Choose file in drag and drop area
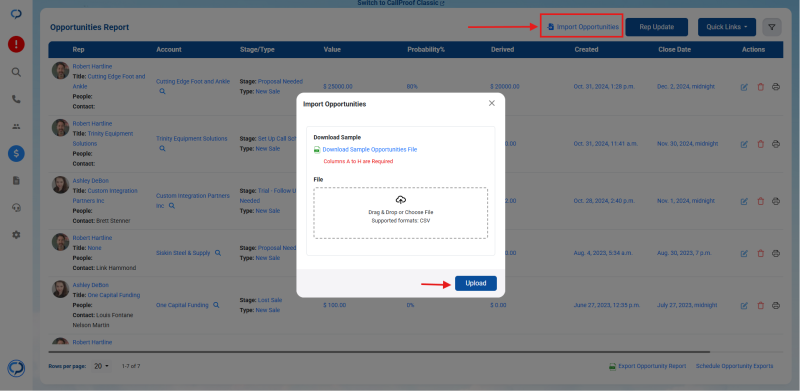Image resolution: width=800 pixels, height=391 pixels. pos(401,212)
